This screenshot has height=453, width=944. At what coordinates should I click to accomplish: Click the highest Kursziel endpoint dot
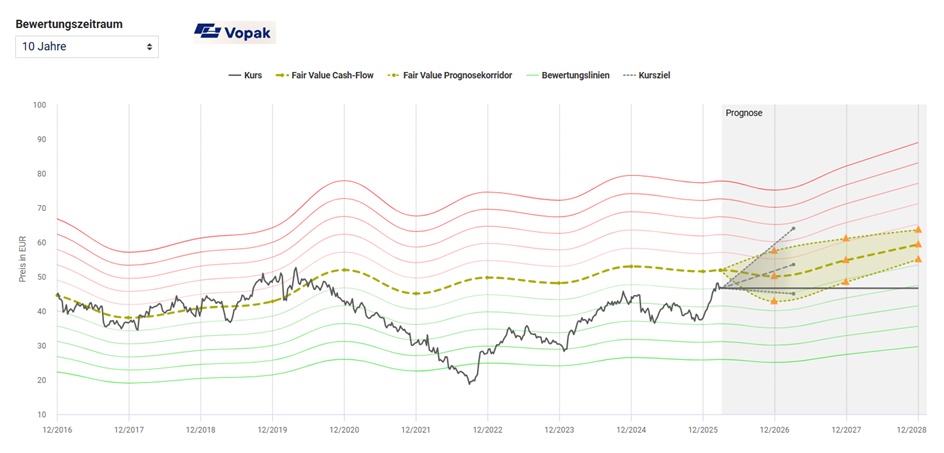[793, 229]
